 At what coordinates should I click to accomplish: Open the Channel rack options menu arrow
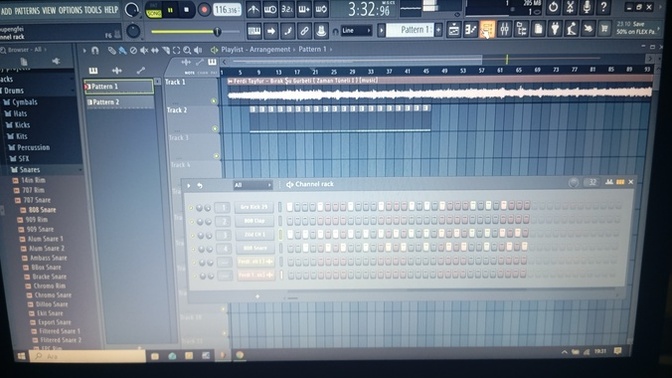point(189,186)
